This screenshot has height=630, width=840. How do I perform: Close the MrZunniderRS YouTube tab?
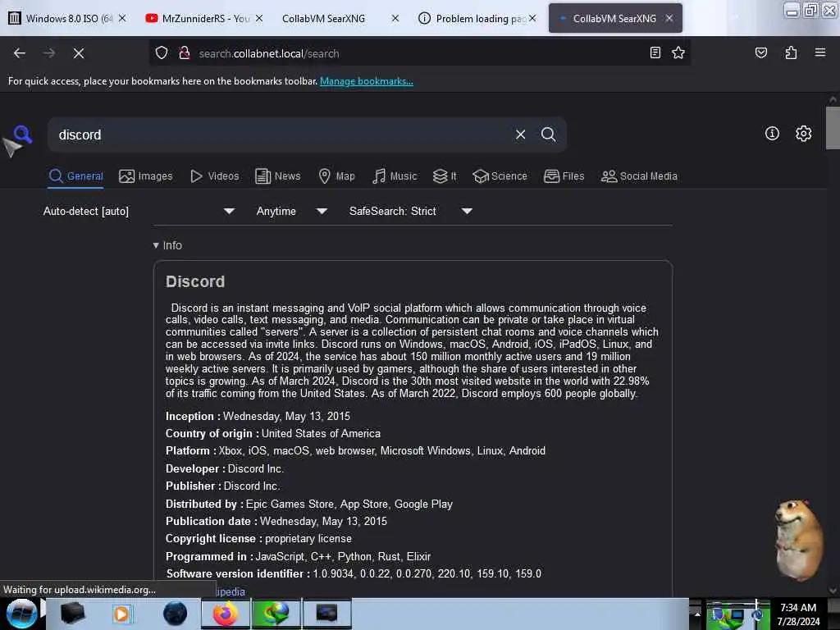259,18
